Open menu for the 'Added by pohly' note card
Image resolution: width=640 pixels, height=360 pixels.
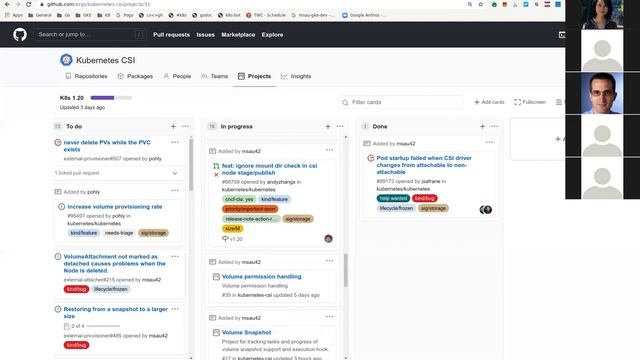[175, 191]
